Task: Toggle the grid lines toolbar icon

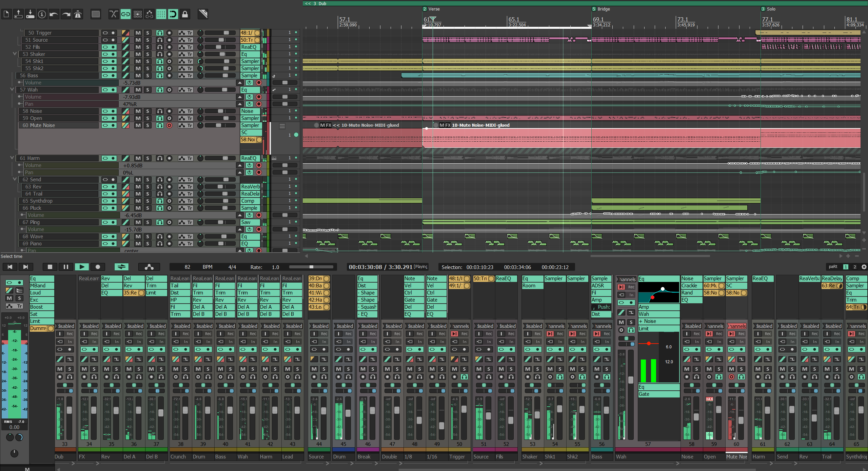Action: pos(161,14)
